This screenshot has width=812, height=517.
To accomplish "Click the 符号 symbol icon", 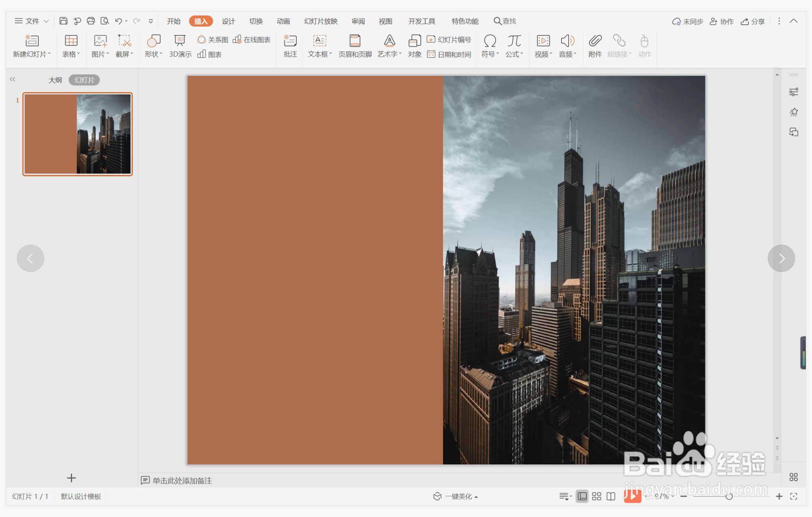I will (x=490, y=41).
